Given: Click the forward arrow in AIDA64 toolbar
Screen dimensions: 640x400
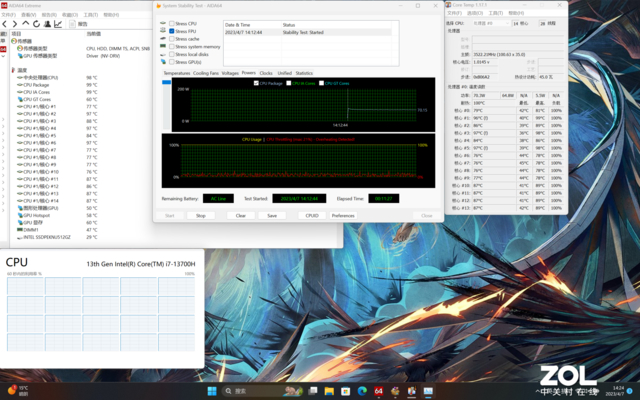Looking at the screenshot, I should coord(14,26).
